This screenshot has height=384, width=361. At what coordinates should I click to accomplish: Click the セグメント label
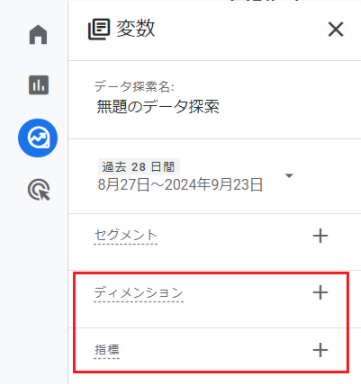[126, 235]
